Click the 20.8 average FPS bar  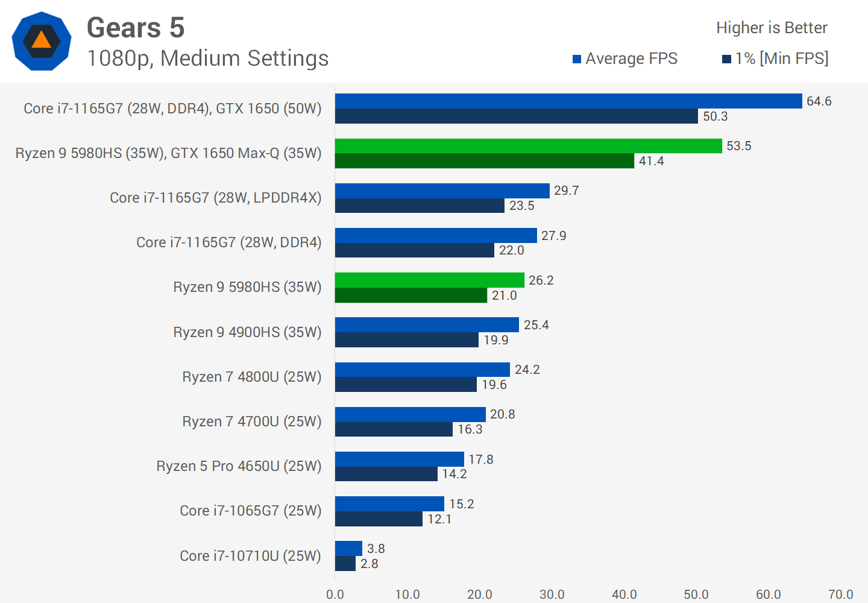(410, 414)
